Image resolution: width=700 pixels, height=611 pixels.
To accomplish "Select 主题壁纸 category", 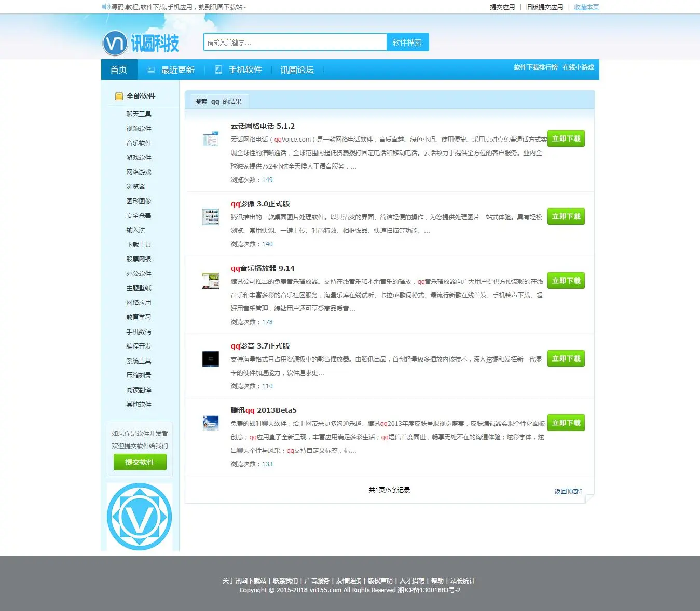I will coord(139,288).
